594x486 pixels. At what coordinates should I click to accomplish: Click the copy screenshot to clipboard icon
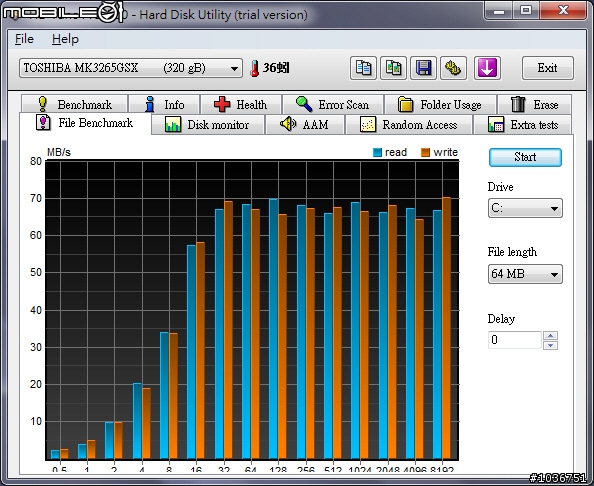coord(393,68)
